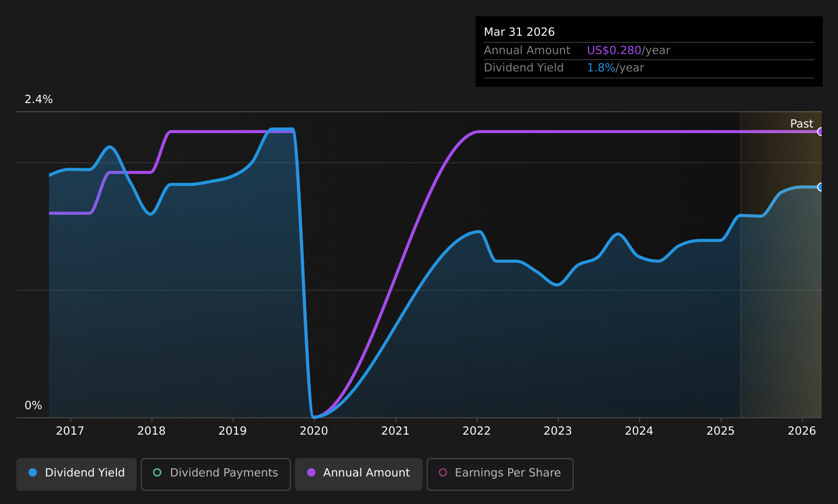Click the 2021 x-axis label

point(396,431)
